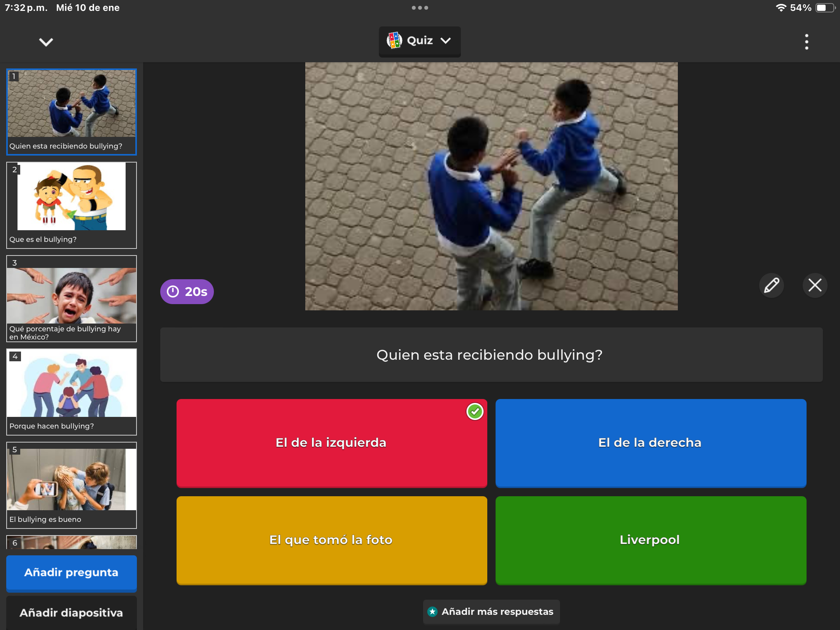Edit the question text field
Image resolution: width=840 pixels, height=630 pixels.
coord(491,355)
